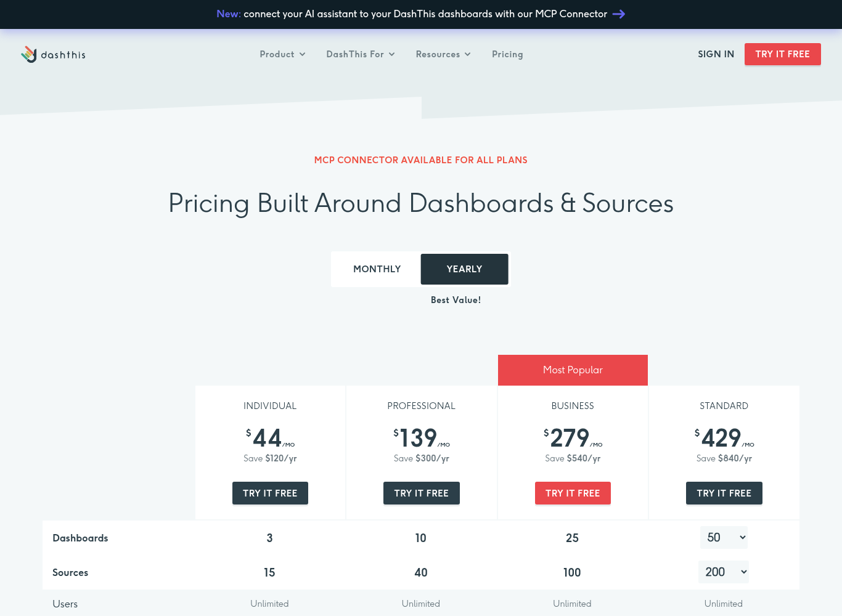Switch to MONTHLY billing
The height and width of the screenshot is (616, 842).
click(x=377, y=269)
